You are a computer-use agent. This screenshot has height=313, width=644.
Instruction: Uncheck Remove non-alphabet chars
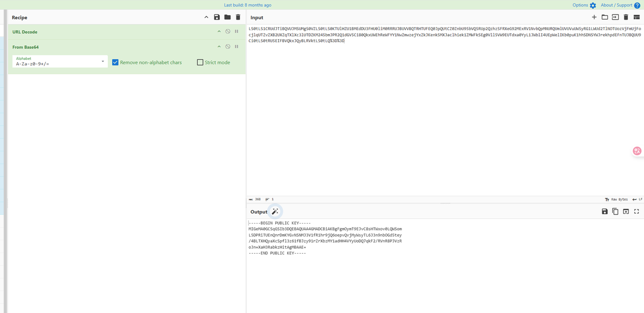[115, 62]
